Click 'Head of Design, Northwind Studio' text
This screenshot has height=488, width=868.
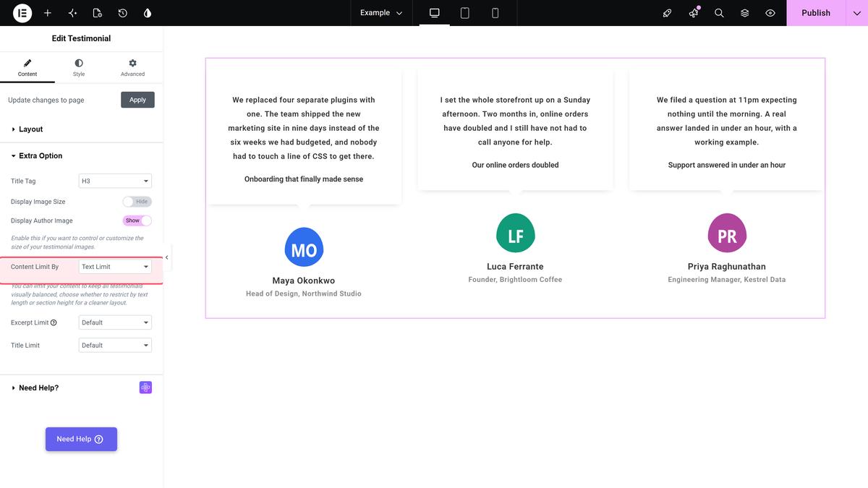(304, 294)
